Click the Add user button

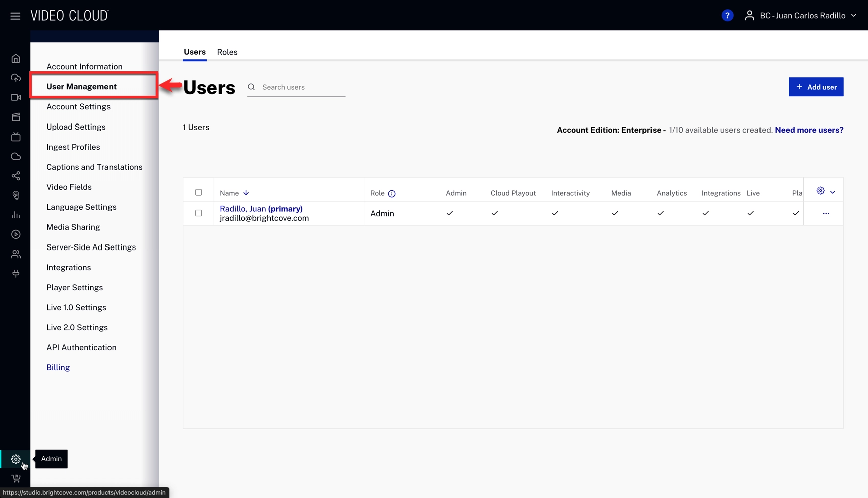pos(816,87)
